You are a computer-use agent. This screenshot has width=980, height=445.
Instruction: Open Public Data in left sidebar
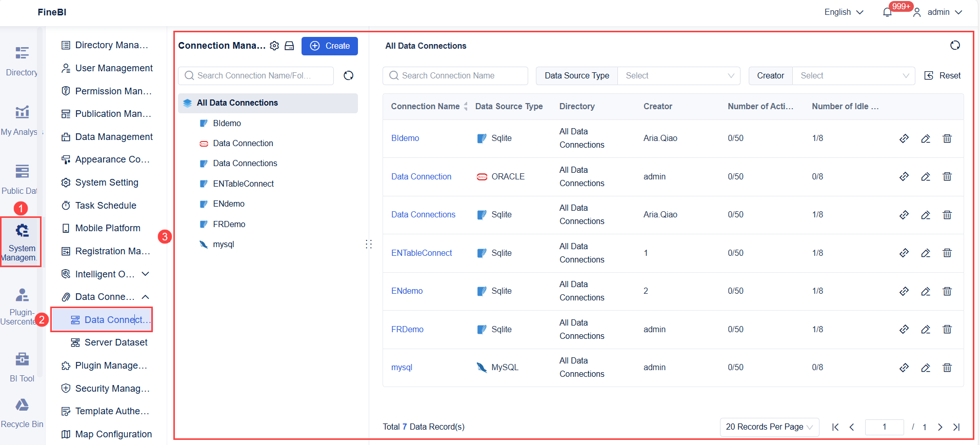(x=21, y=179)
